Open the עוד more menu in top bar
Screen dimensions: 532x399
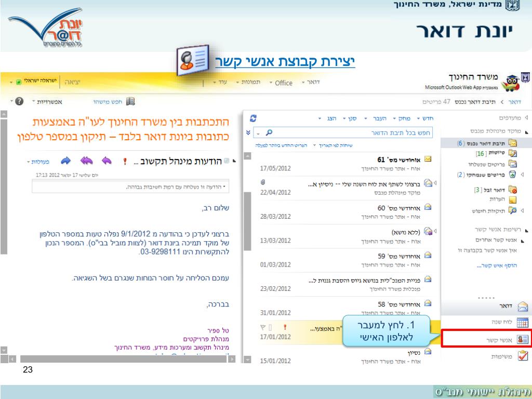click(220, 82)
